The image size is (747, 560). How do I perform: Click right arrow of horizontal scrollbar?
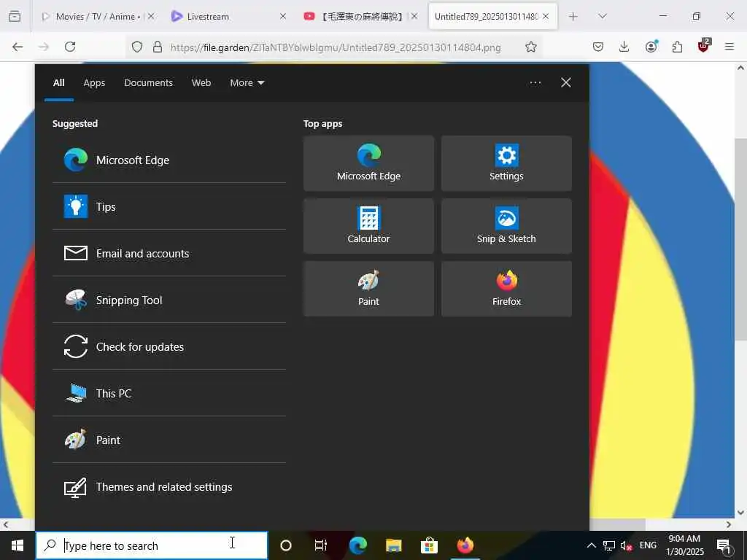coord(729,524)
